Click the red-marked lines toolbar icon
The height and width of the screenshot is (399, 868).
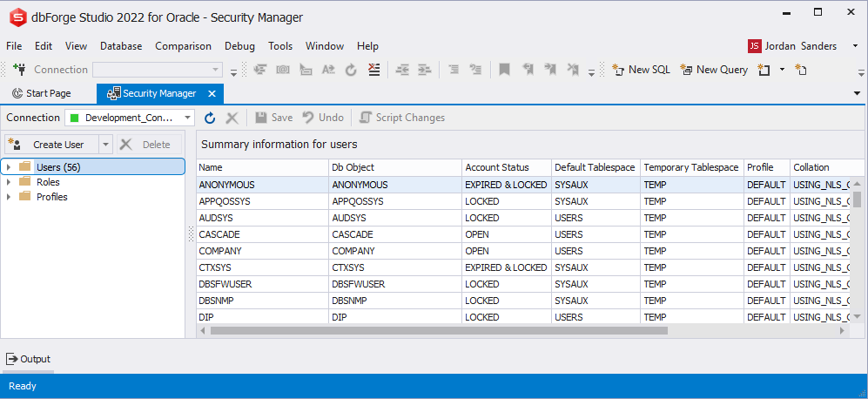[374, 70]
